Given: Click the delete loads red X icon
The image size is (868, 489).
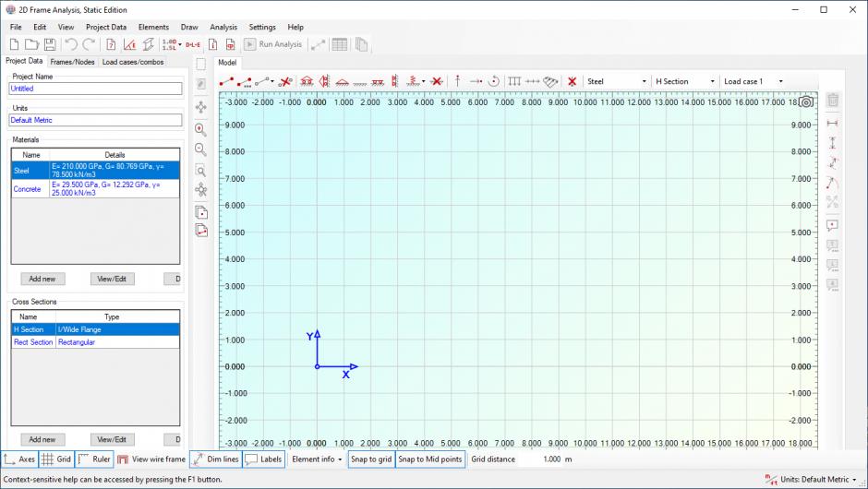Looking at the screenshot, I should pyautogui.click(x=572, y=81).
